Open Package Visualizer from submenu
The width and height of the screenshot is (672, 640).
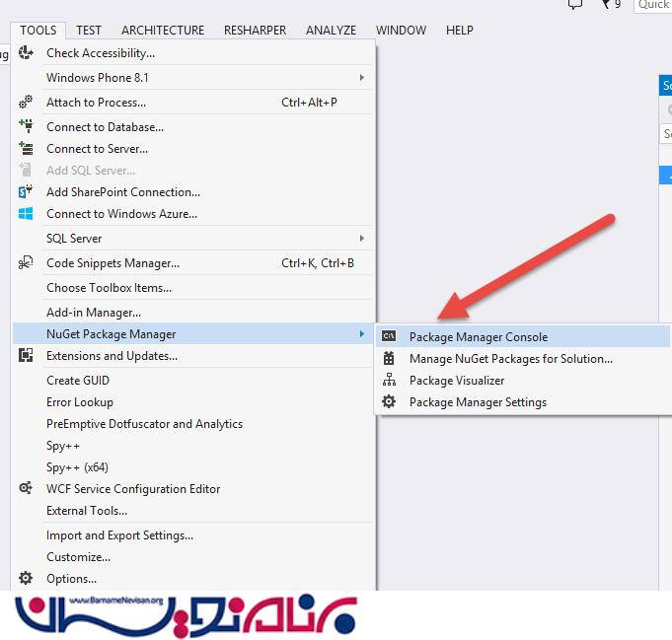[x=523, y=381]
